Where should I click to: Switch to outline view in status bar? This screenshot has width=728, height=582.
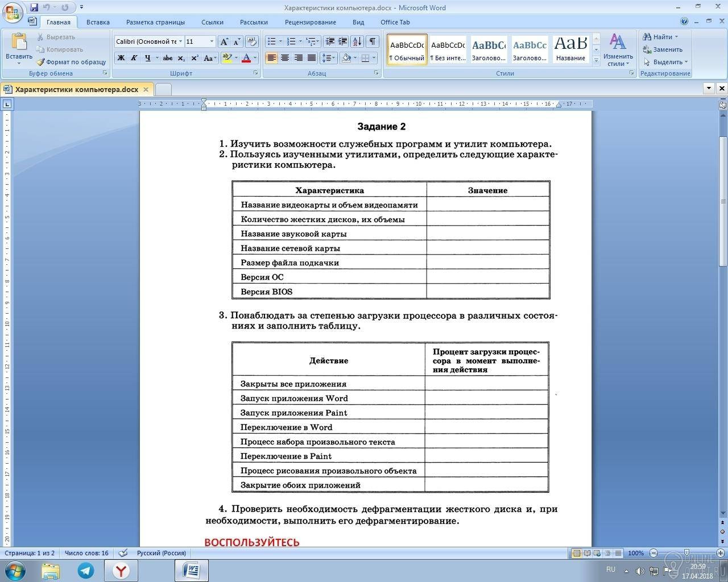click(607, 553)
